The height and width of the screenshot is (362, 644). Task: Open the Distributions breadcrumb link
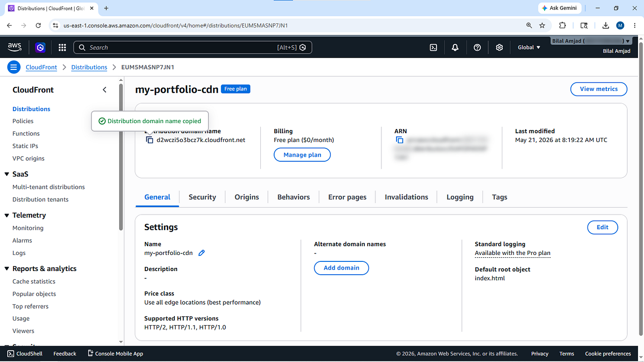pos(89,67)
